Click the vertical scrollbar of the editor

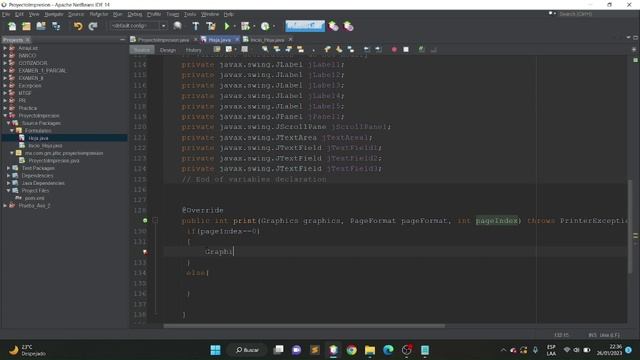pyautogui.click(x=630, y=227)
